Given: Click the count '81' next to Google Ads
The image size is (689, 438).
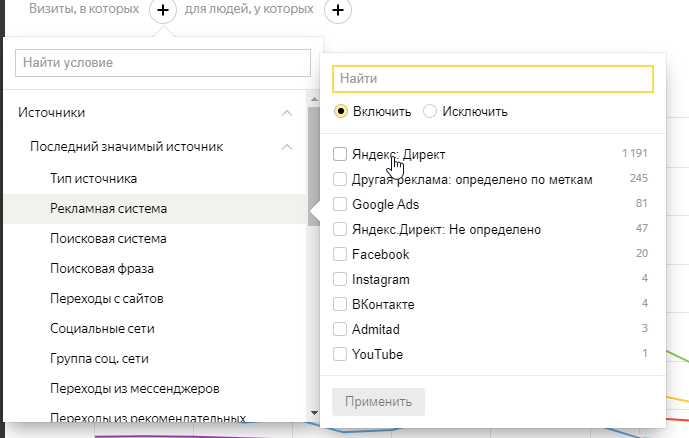Looking at the screenshot, I should point(642,203).
